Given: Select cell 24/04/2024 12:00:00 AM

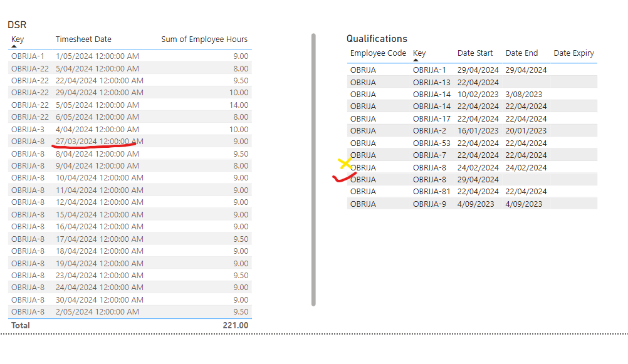Looking at the screenshot, I should [x=99, y=288].
